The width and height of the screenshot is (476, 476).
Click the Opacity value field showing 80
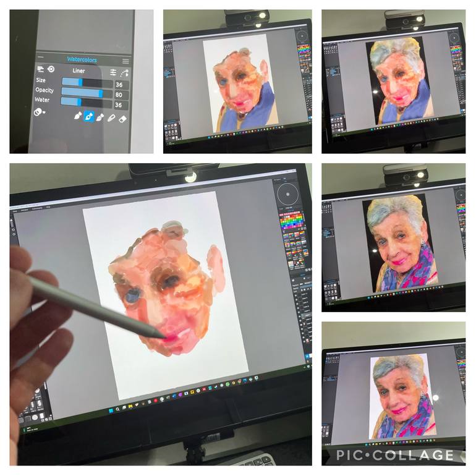click(x=121, y=95)
